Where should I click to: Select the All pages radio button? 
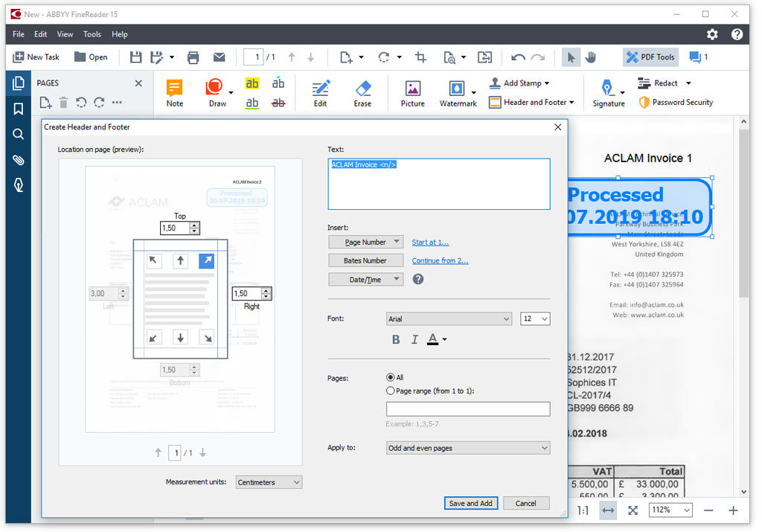(x=391, y=377)
